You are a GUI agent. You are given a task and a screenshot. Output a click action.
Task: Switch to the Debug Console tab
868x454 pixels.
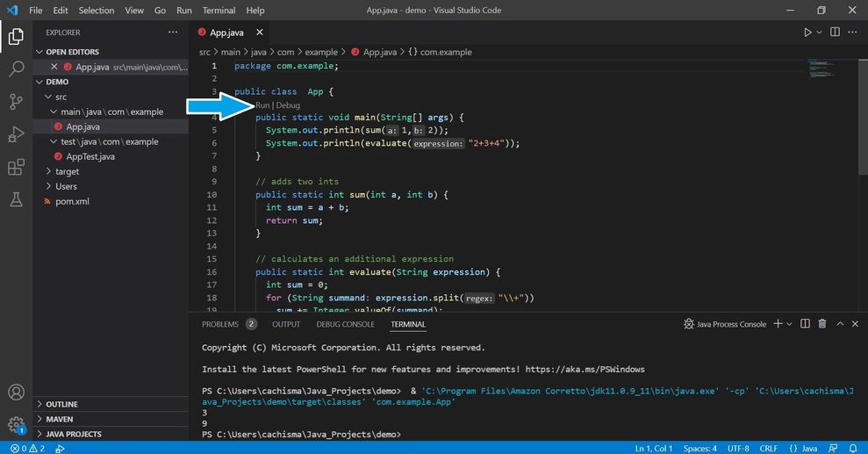[x=346, y=324]
